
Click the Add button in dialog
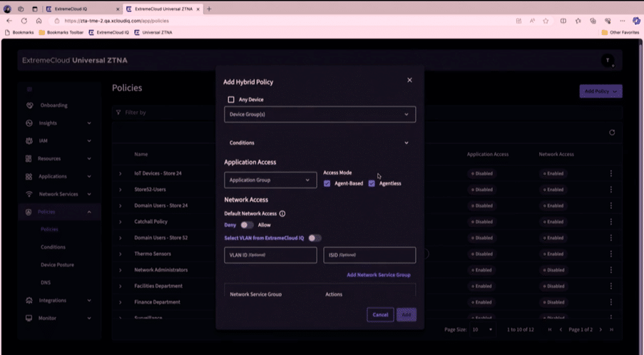(x=407, y=315)
